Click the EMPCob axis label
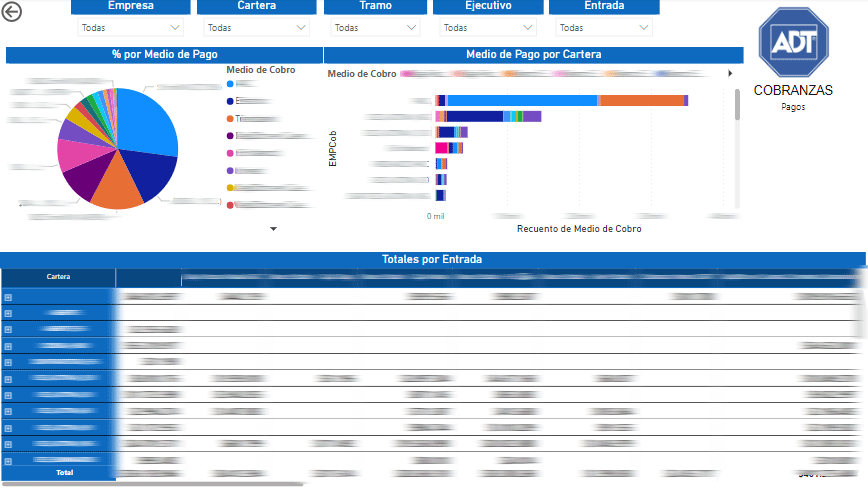Image resolution: width=868 pixels, height=488 pixels. [332, 148]
